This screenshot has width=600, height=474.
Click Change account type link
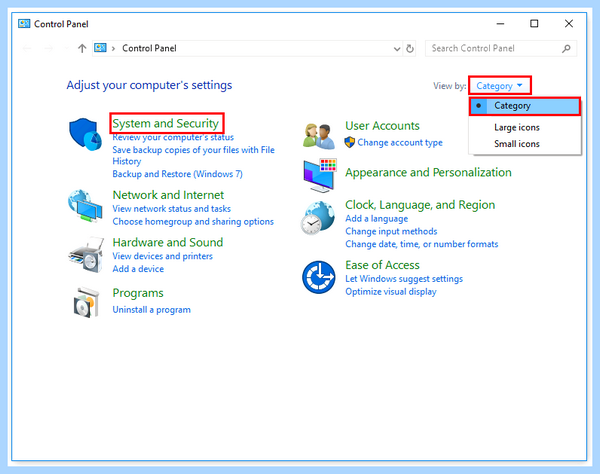click(x=400, y=143)
